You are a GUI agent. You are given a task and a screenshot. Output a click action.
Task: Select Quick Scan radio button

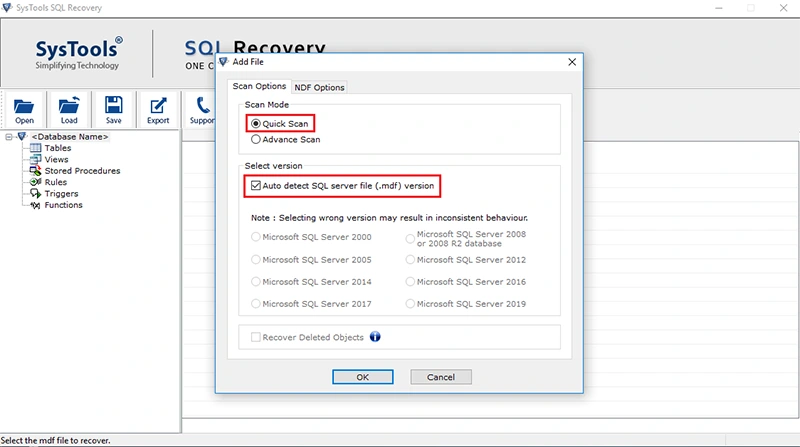point(256,123)
